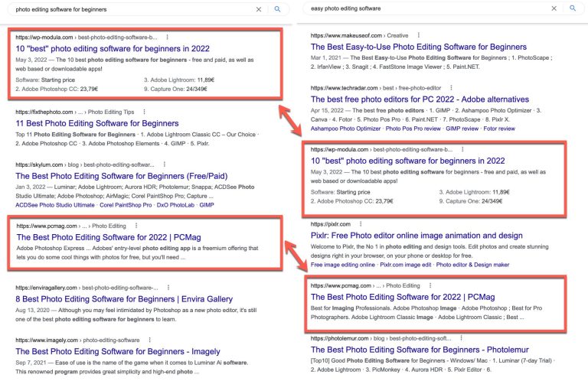Open three-dot menu for wp-modula result in left results
This screenshot has width=588, height=381.
pyautogui.click(x=166, y=37)
